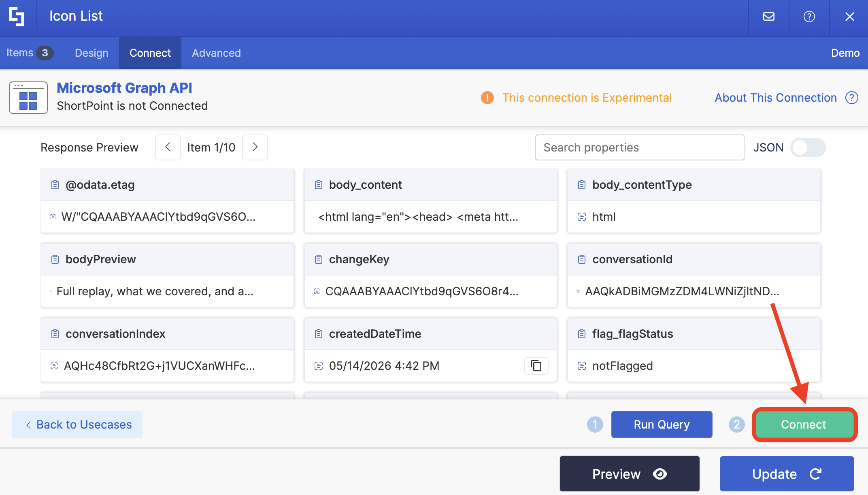Click the 'html' value text
The width and height of the screenshot is (868, 495).
point(604,217)
